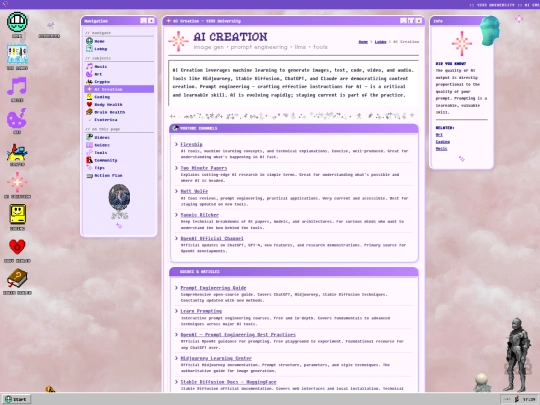Jump to Videos section from Navigation panel
Image resolution: width=540 pixels, height=405 pixels.
pos(119,137)
